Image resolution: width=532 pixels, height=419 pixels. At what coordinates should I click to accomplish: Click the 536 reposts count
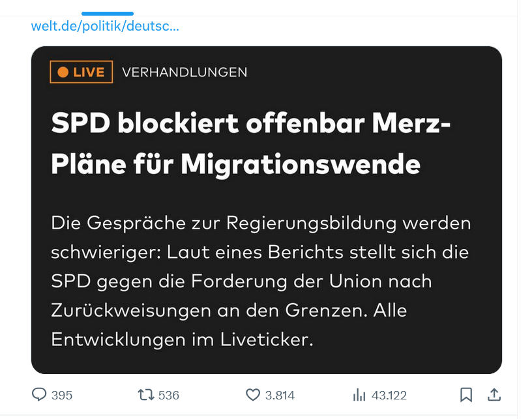click(168, 396)
